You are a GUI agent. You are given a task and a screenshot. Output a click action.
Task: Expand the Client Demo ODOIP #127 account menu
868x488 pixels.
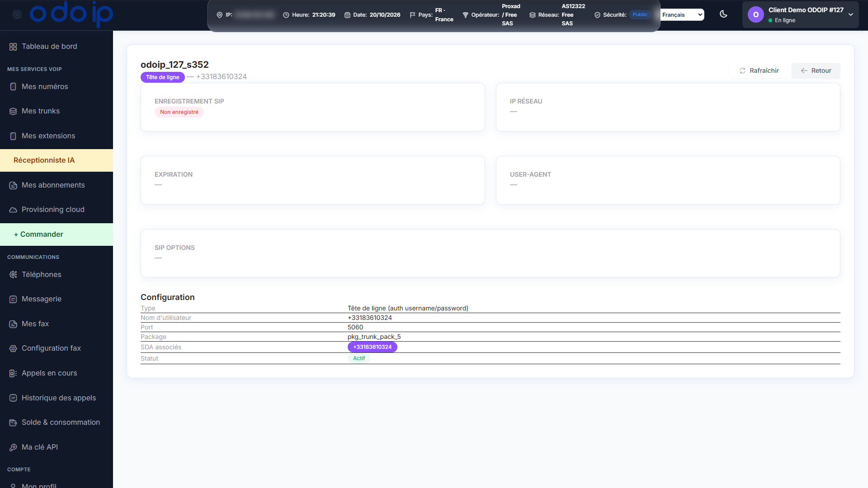point(800,15)
